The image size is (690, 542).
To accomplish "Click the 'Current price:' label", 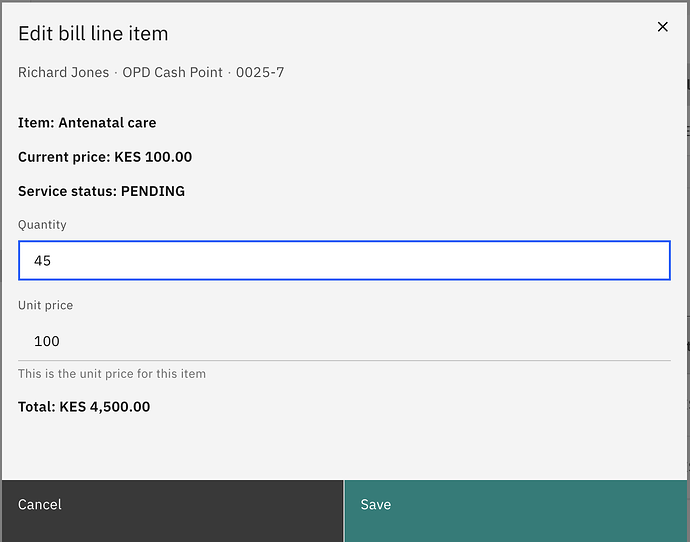I will click(64, 157).
